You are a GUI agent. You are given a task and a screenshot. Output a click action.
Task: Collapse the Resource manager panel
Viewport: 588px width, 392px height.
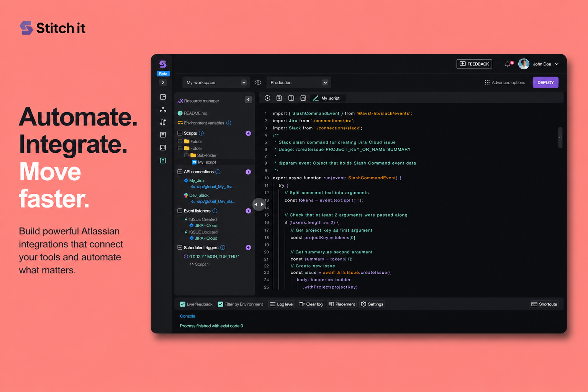point(248,100)
